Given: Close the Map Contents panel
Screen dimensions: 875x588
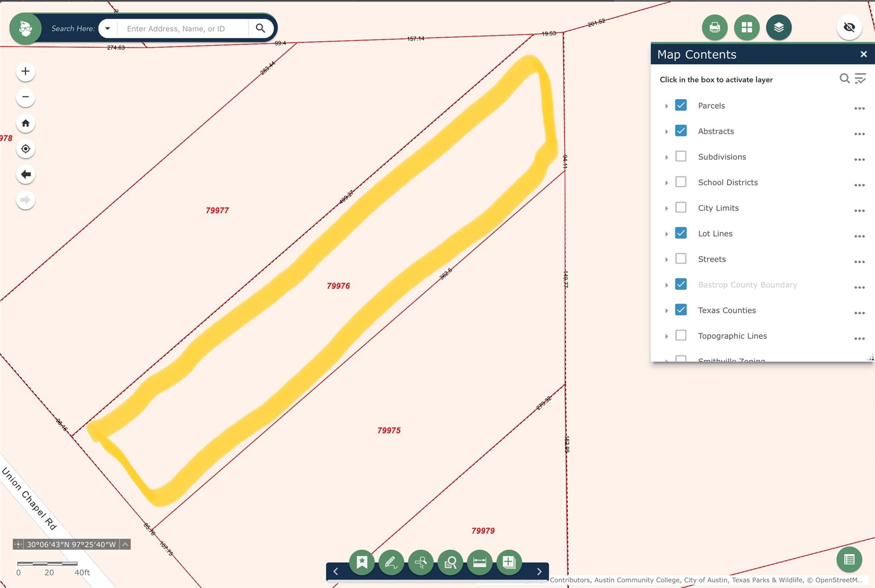Looking at the screenshot, I should (x=863, y=54).
